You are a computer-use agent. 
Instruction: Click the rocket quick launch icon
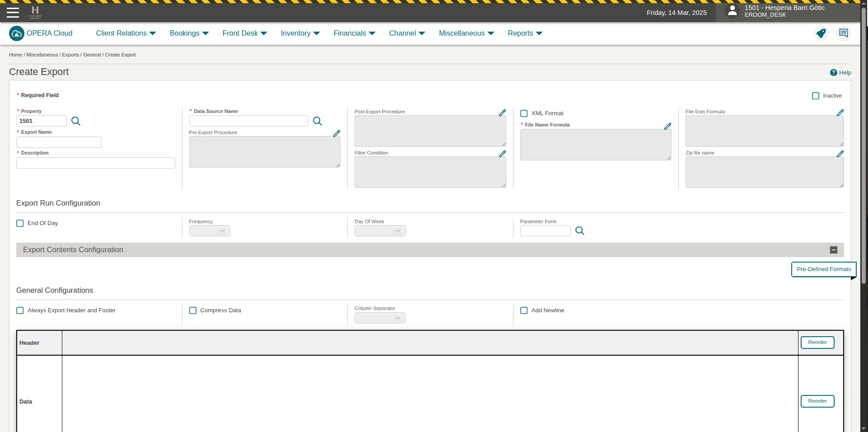point(821,33)
